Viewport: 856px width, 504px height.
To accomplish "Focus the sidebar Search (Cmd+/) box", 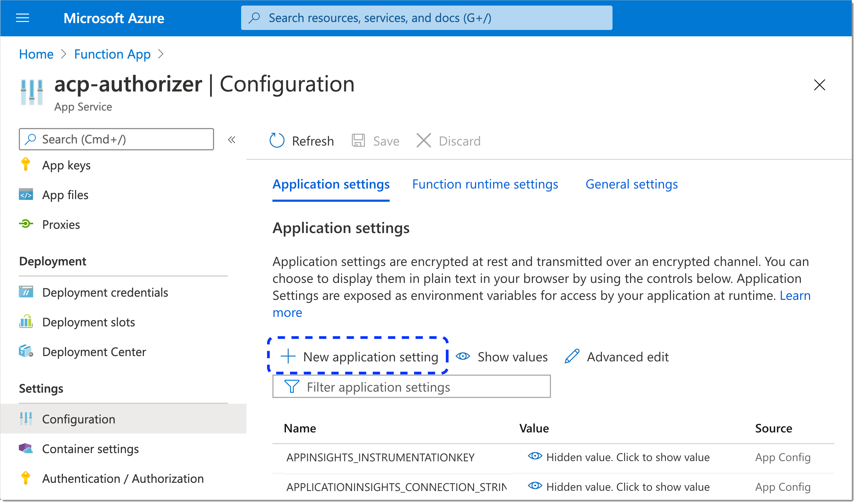I will coord(116,139).
